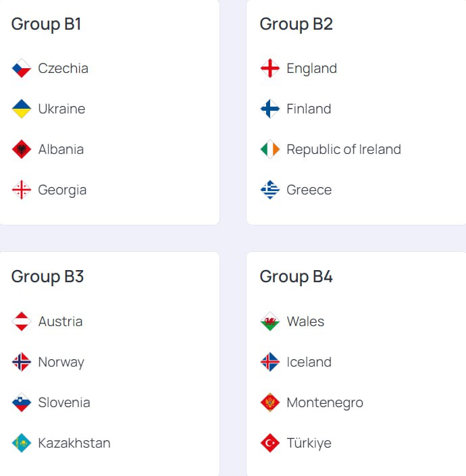
Task: Select the Kazakhstan flag icon
Action: point(21,443)
